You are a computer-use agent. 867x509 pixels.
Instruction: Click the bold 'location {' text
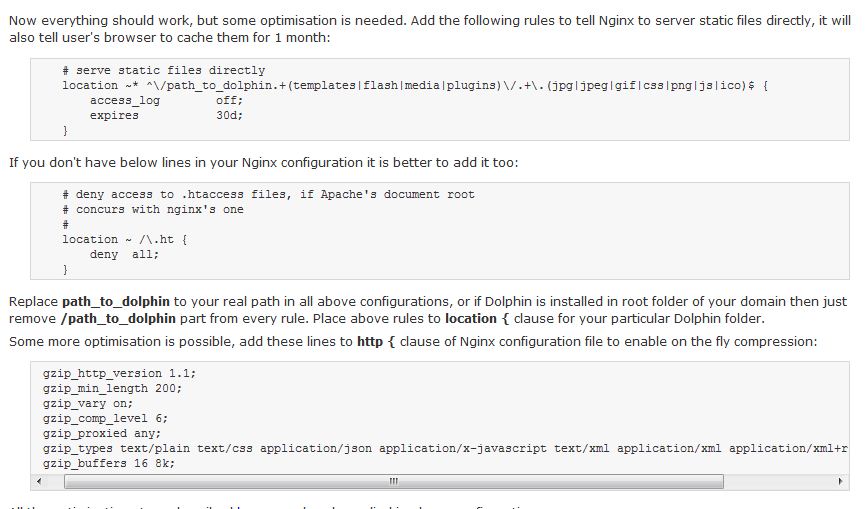coord(477,319)
